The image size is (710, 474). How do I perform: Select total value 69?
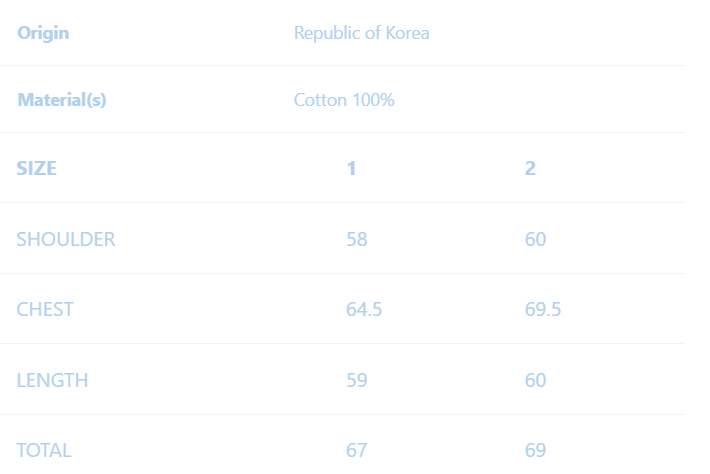point(536,450)
